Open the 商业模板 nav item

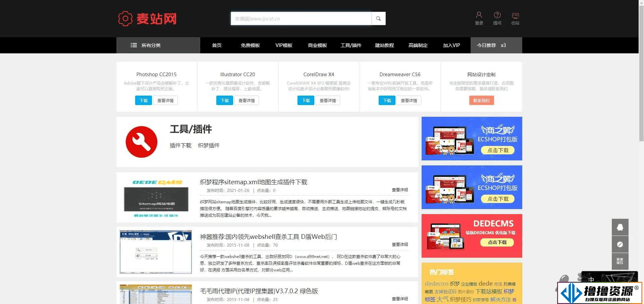317,45
